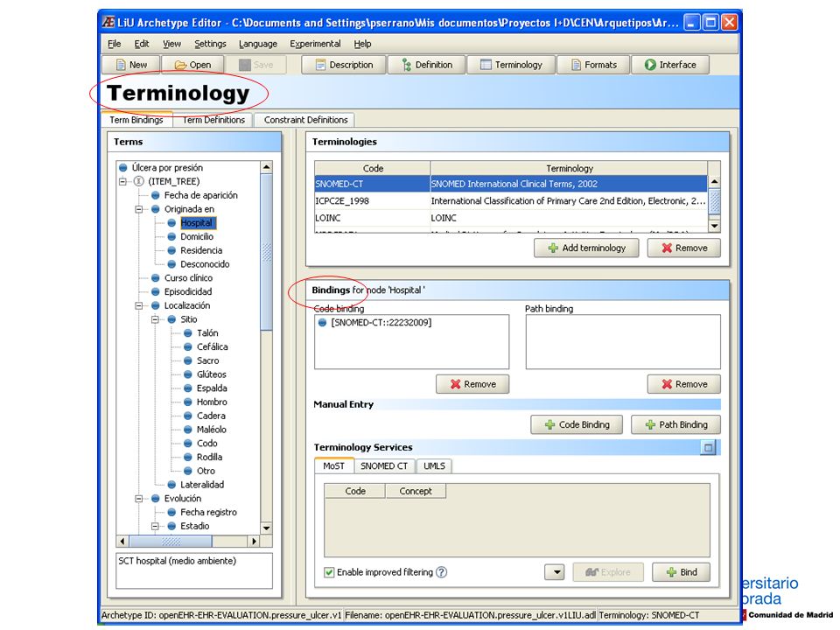Image resolution: width=840 pixels, height=630 pixels.
Task: Select the Fecha registro node
Action: coord(208,513)
